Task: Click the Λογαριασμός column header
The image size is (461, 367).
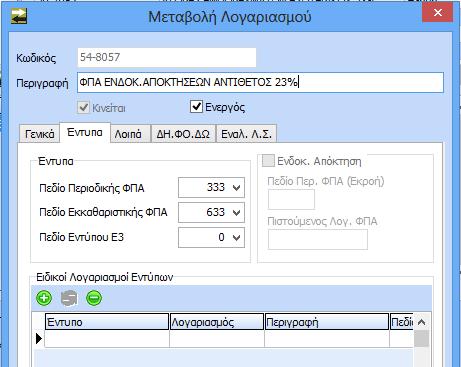Action: (x=217, y=322)
